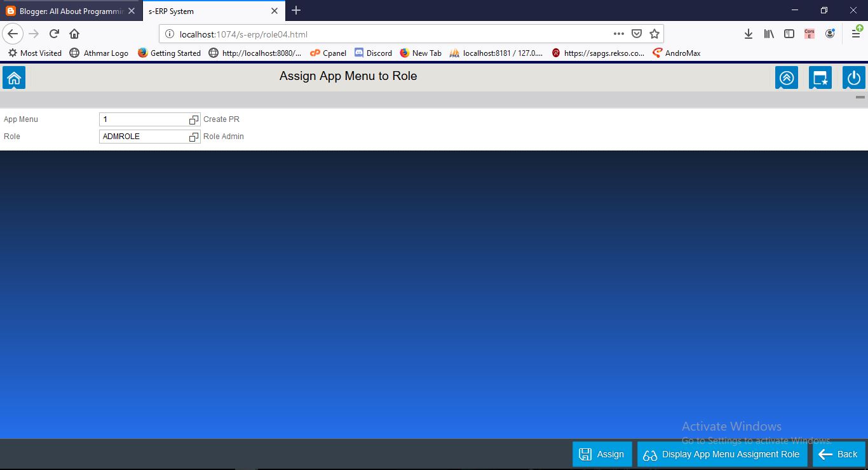This screenshot has width=868, height=470.
Task: Open lookup icon for App Menu field
Action: [194, 119]
